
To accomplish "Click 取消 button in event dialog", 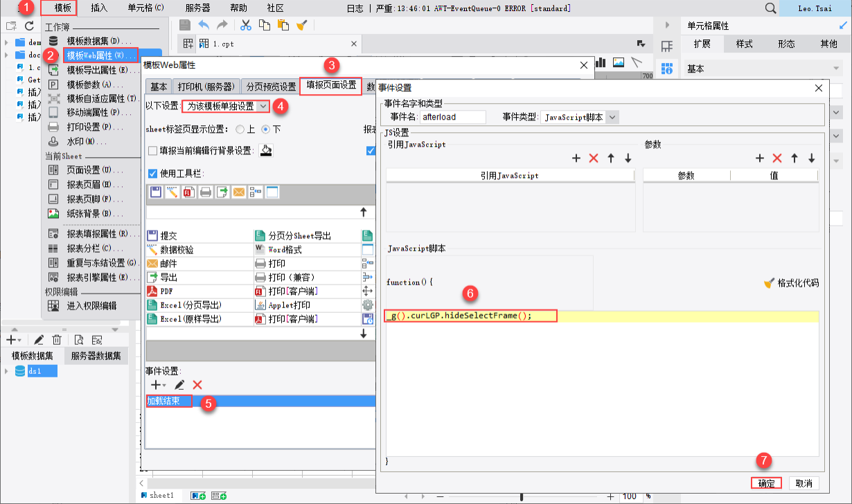I will click(804, 483).
